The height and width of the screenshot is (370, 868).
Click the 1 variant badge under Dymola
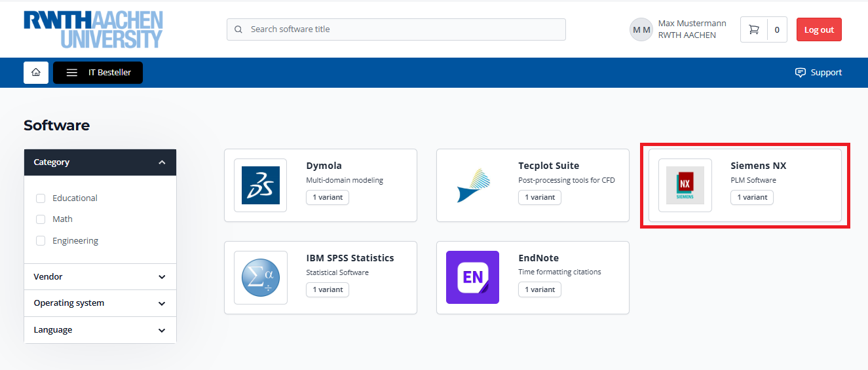328,197
